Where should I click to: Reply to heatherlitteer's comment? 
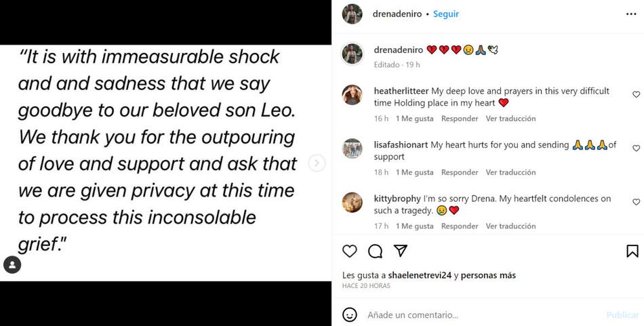[x=460, y=119]
